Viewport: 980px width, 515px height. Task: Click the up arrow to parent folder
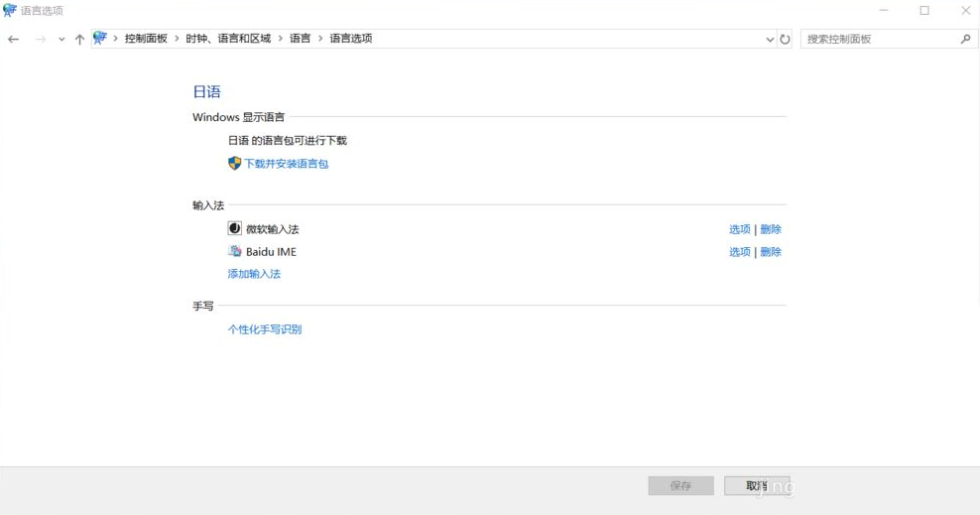[79, 39]
